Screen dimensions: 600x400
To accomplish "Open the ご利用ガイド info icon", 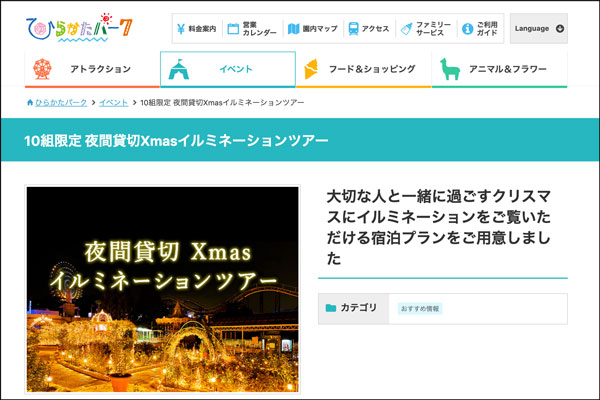I will (x=466, y=29).
